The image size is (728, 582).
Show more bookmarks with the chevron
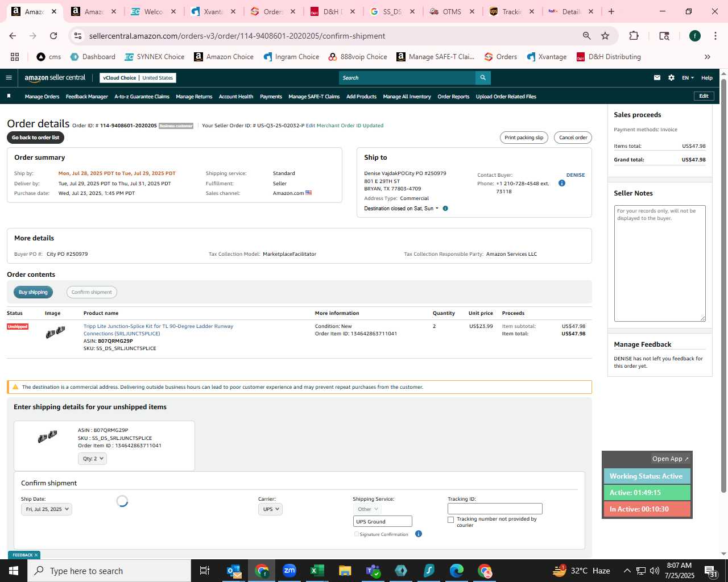coord(708,57)
